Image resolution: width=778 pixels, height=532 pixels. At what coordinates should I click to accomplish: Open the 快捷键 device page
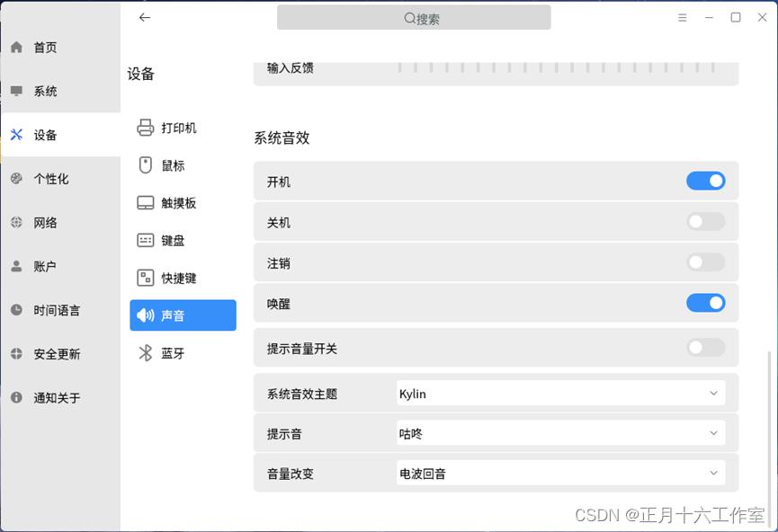183,279
